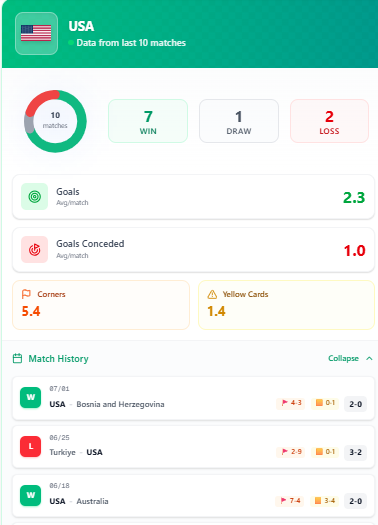Click the cards value 3-4 in the Australia row
The image size is (378, 525).
[329, 501]
